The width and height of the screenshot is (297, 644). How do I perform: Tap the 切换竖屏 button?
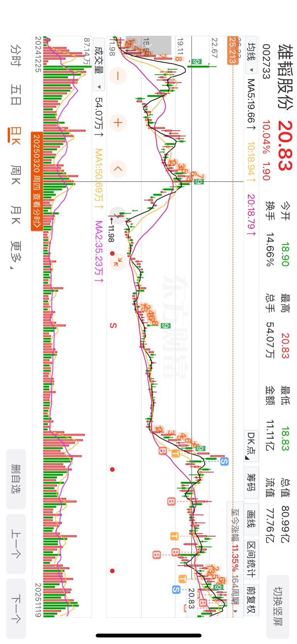[x=278, y=606]
